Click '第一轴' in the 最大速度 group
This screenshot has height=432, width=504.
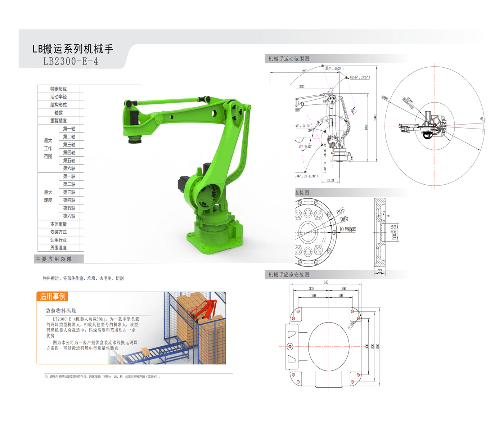pyautogui.click(x=69, y=176)
